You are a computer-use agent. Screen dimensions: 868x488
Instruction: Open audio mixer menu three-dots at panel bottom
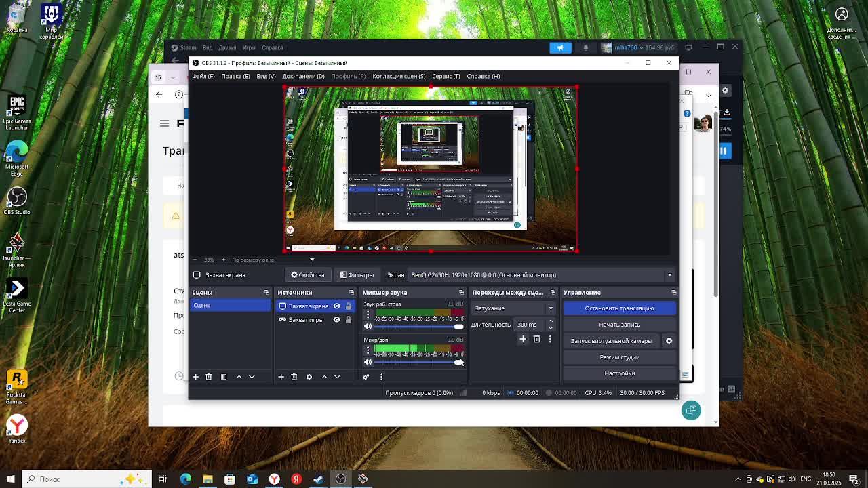click(x=381, y=377)
